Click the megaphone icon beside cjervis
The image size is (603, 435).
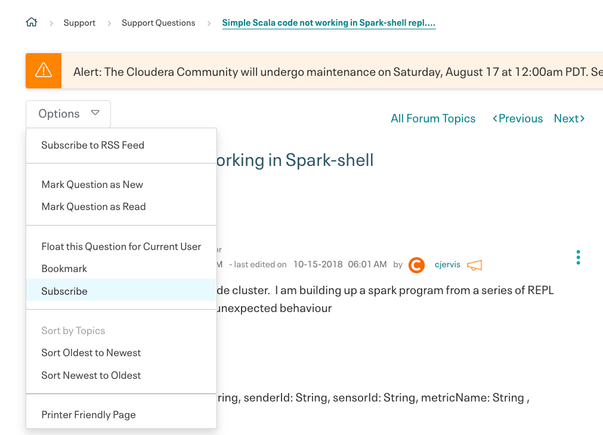[475, 265]
